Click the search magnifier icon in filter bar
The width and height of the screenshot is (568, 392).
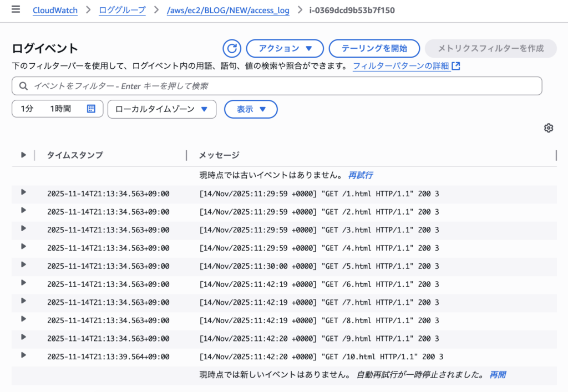pos(23,86)
